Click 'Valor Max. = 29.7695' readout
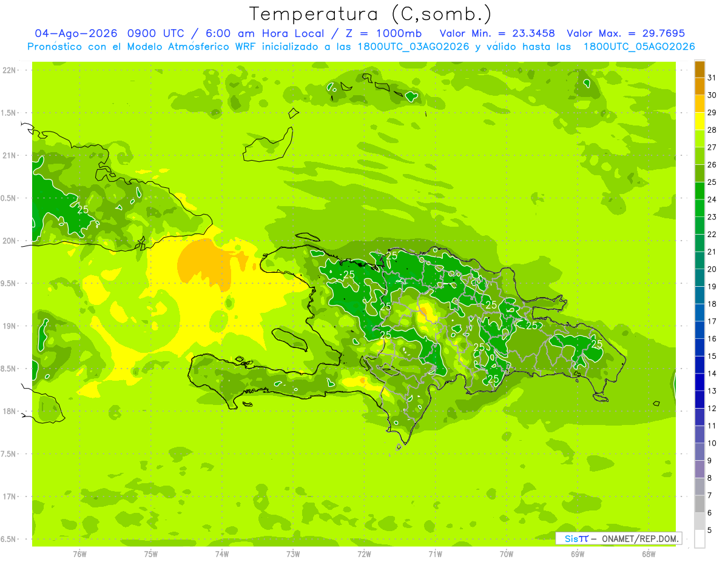 coord(626,33)
